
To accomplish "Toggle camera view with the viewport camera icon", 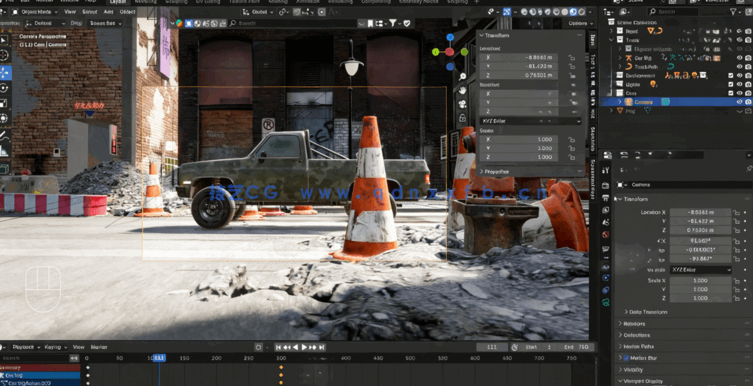I will [x=462, y=104].
